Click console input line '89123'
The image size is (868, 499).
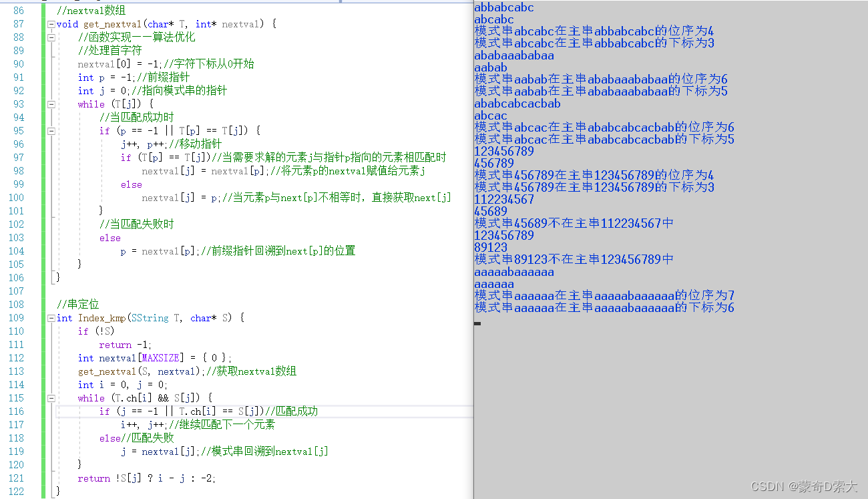pyautogui.click(x=491, y=248)
